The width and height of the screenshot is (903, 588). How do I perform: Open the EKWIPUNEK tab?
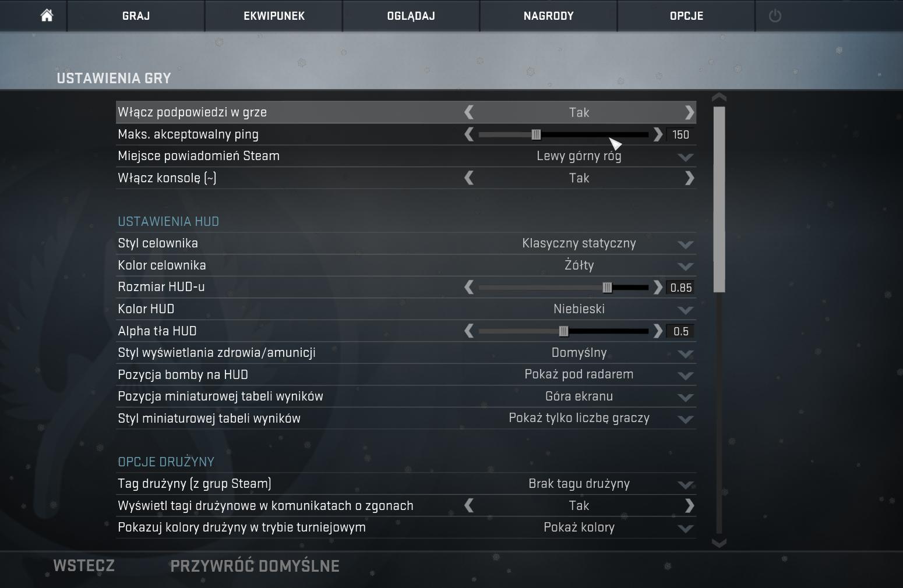tap(274, 16)
